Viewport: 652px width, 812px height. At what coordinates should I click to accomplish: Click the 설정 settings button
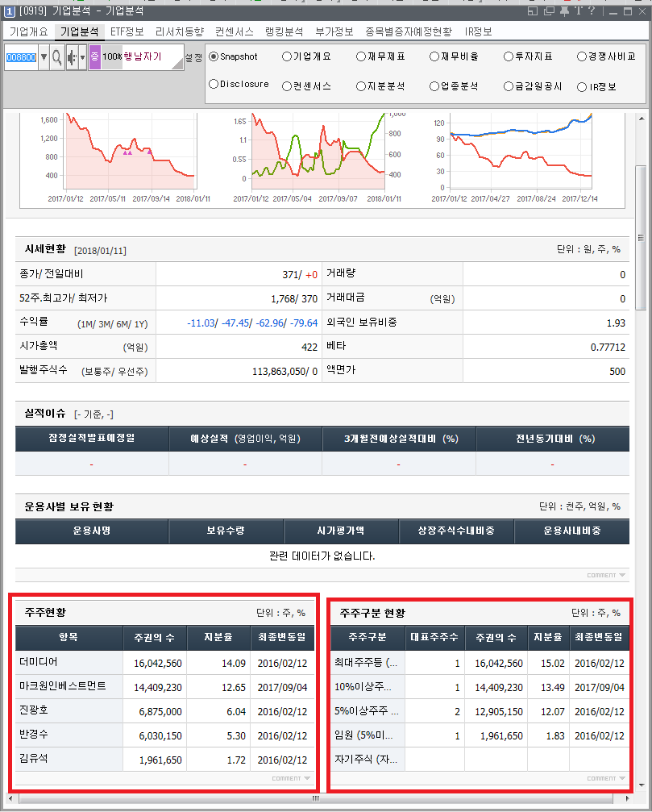(193, 57)
